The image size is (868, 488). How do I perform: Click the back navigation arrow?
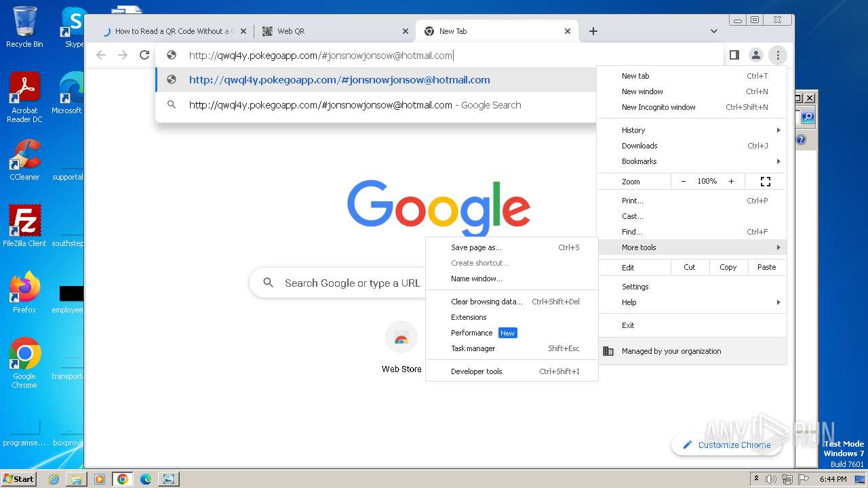101,55
